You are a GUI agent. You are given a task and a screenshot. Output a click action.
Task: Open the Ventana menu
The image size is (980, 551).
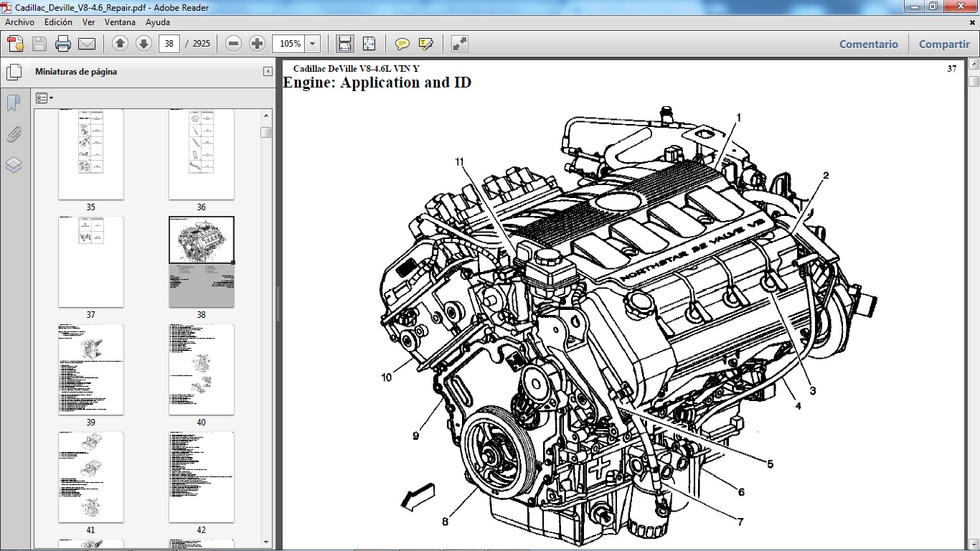click(x=120, y=22)
